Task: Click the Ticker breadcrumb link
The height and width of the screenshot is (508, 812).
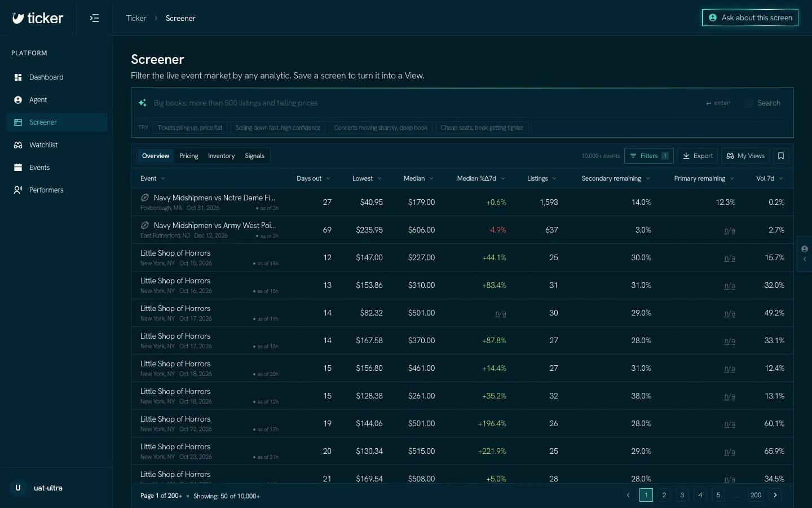Action: point(136,18)
